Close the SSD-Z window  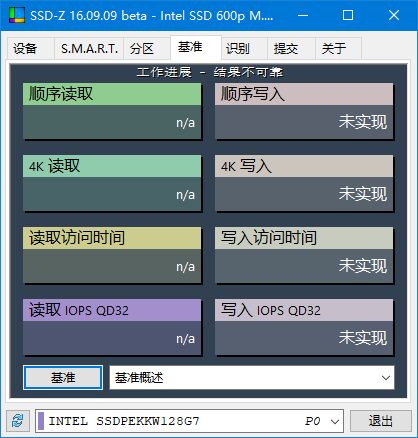click(394, 15)
